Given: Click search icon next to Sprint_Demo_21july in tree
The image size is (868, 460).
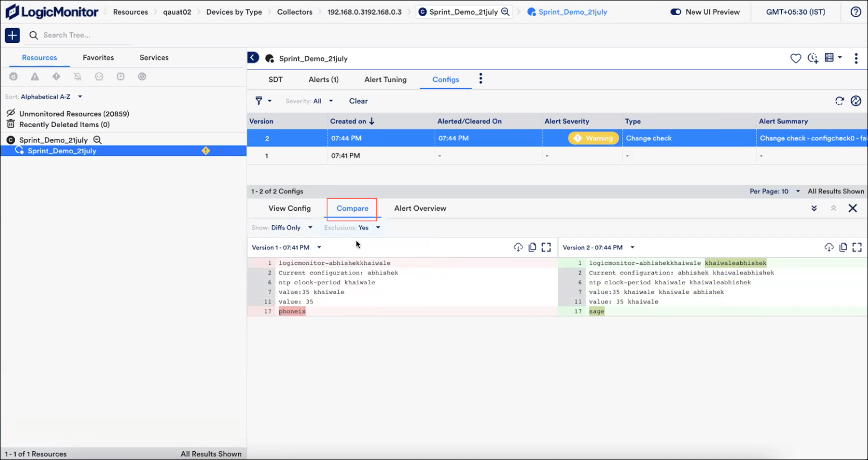Looking at the screenshot, I should pos(97,140).
